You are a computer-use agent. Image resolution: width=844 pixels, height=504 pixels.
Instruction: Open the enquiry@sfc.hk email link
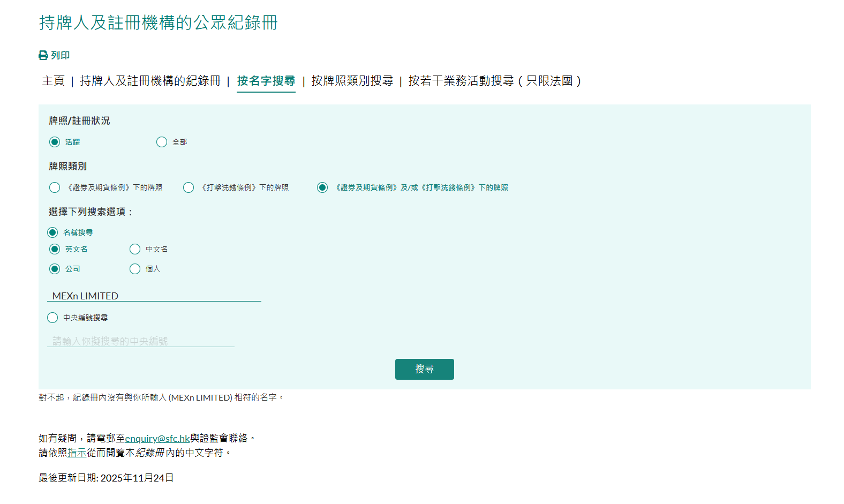pyautogui.click(x=157, y=438)
